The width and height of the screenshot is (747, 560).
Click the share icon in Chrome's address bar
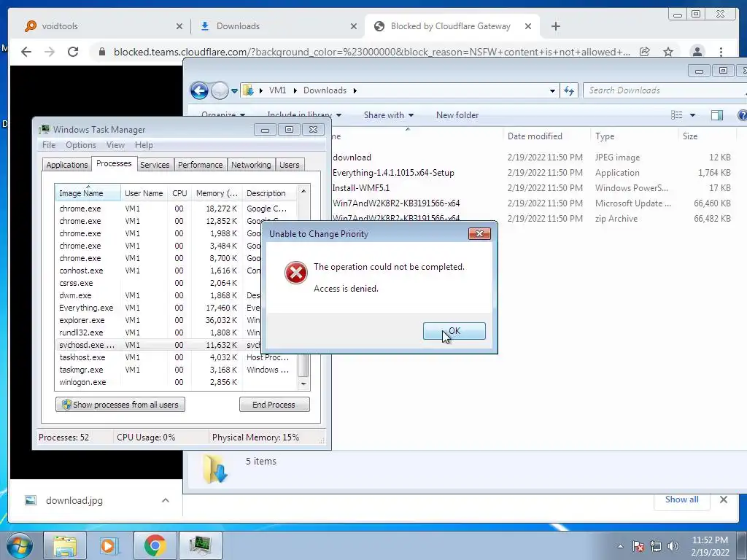coord(645,52)
